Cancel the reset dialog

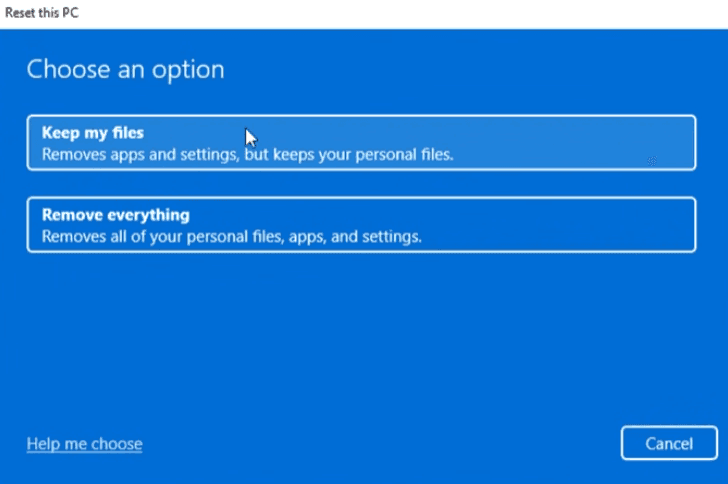669,443
